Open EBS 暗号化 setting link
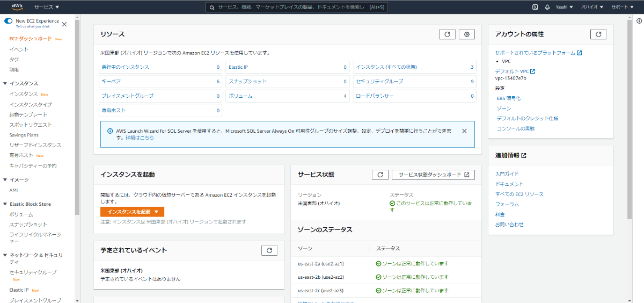Viewport: 644px width, 303px height. click(509, 98)
